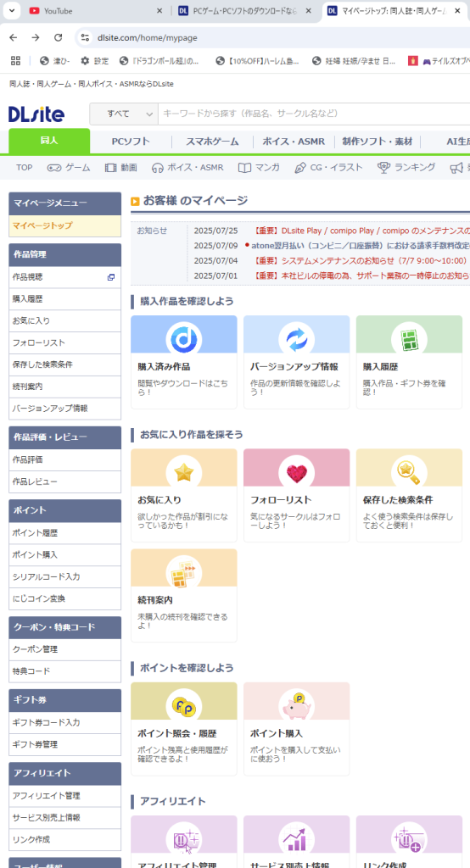Select the ボイス・ASMR top tab
470x868 pixels.
click(x=294, y=142)
